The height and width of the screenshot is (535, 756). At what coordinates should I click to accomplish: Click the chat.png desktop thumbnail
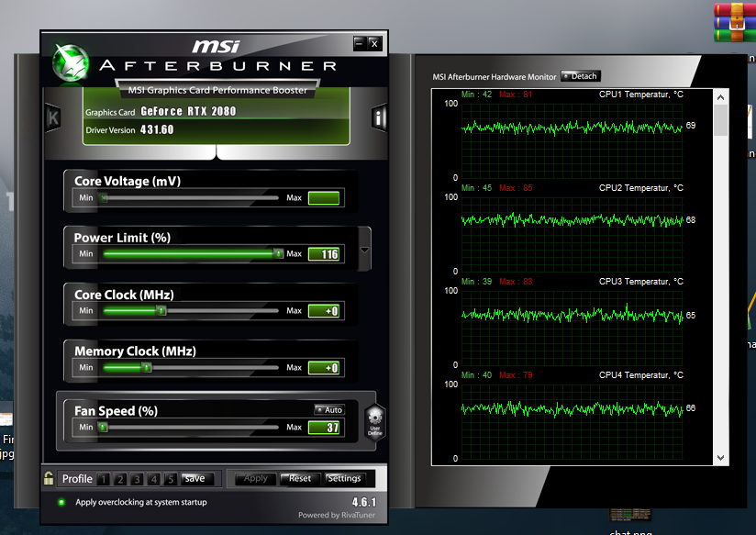pyautogui.click(x=630, y=514)
